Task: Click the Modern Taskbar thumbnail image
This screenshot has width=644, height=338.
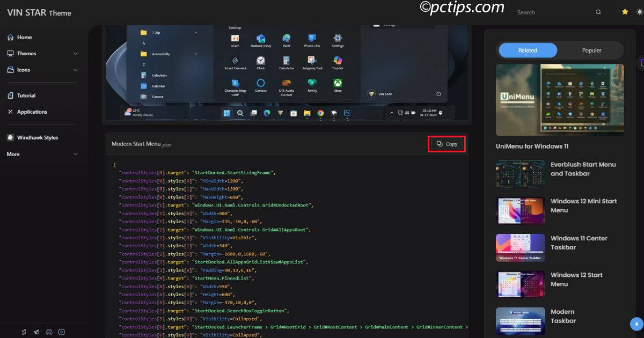Action: [521, 321]
